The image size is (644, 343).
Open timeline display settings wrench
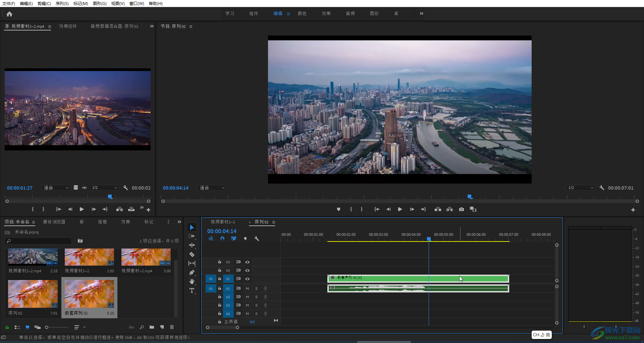coord(257,239)
